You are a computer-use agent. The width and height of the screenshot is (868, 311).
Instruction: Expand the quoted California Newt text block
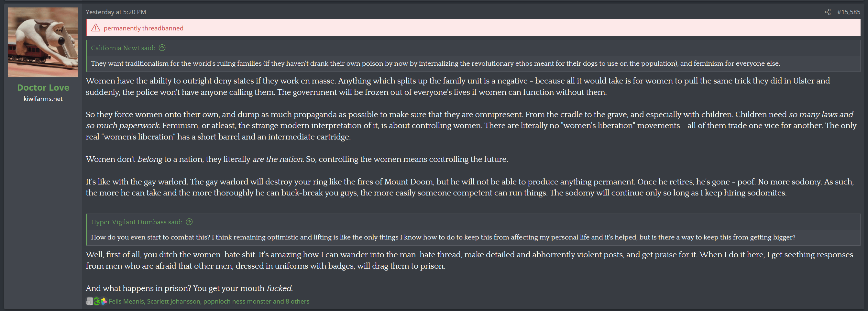[473, 63]
